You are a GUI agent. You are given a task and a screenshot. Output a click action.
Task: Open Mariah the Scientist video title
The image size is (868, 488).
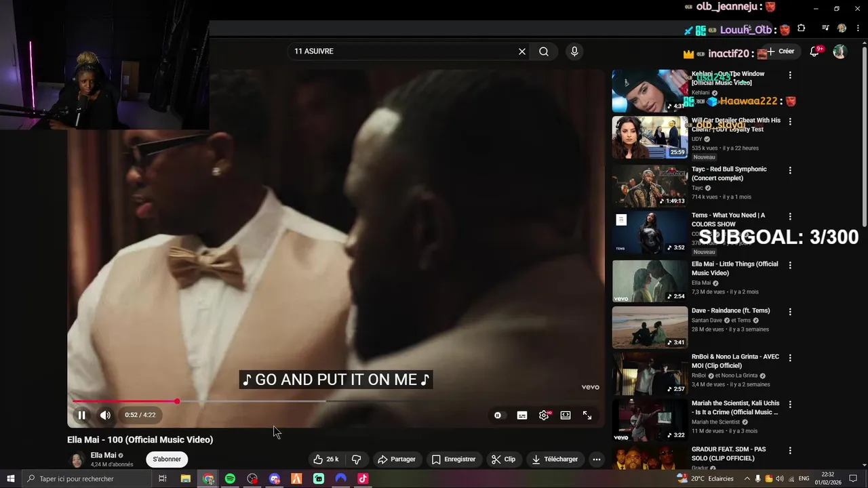pyautogui.click(x=735, y=408)
